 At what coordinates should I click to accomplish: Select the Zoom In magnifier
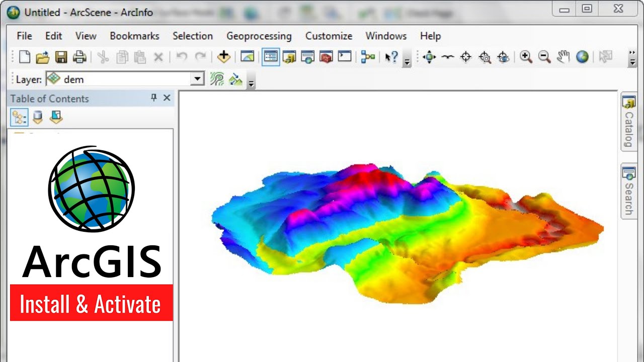tap(526, 57)
